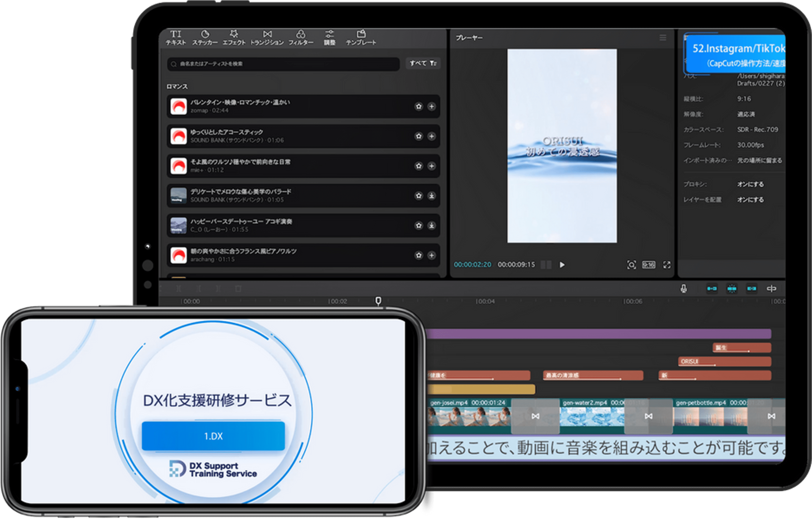Toggle main track magnet in timeline toolbar
Image resolution: width=812 pixels, height=519 pixels.
pos(712,289)
